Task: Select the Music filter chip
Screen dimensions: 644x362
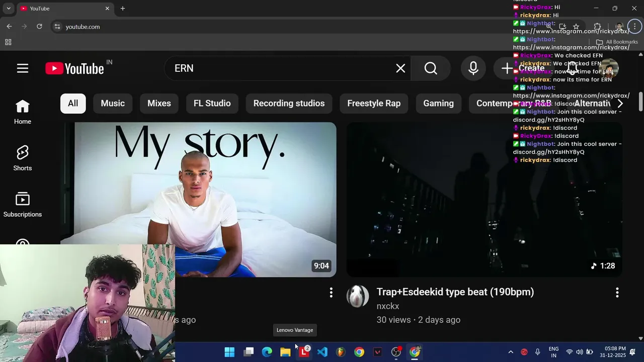Action: [x=113, y=103]
